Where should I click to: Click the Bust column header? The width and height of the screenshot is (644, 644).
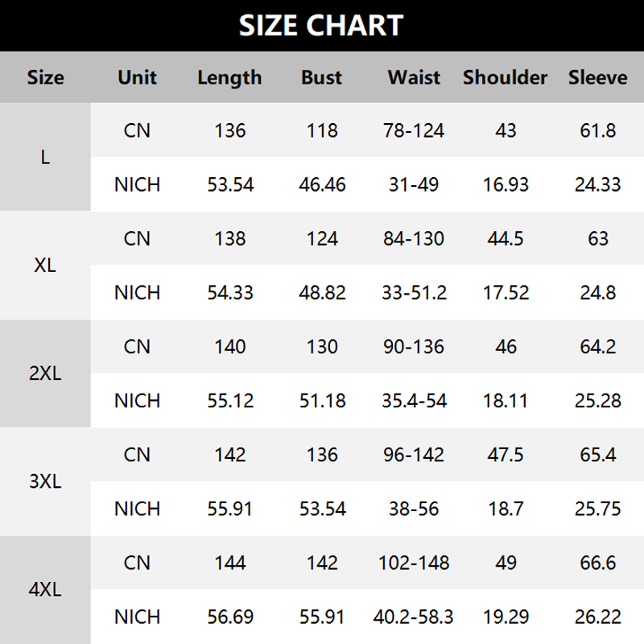pyautogui.click(x=322, y=77)
